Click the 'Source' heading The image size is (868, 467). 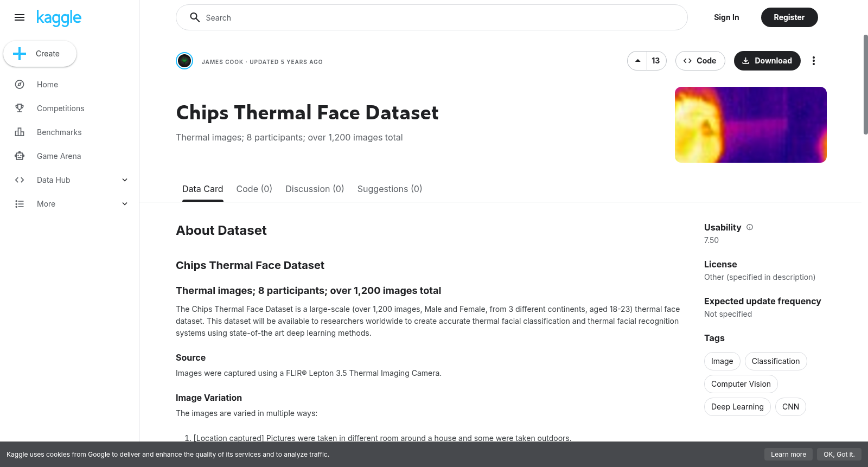(190, 358)
